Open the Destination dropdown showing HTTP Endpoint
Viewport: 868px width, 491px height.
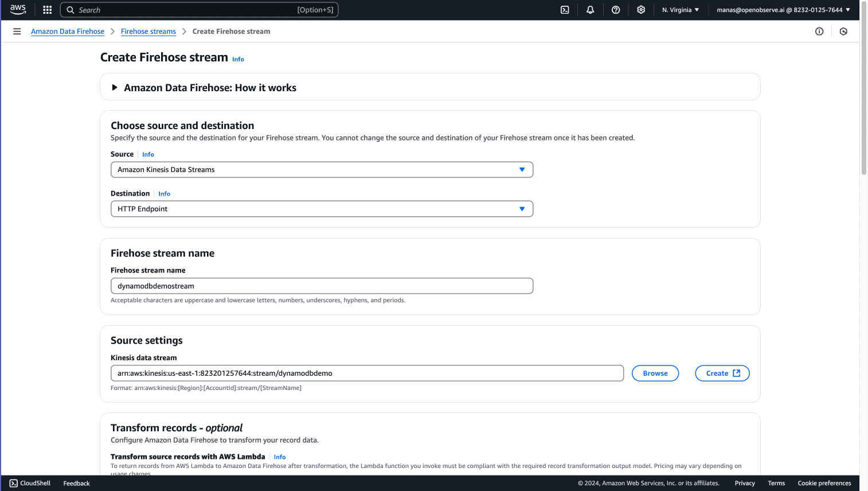coord(322,209)
